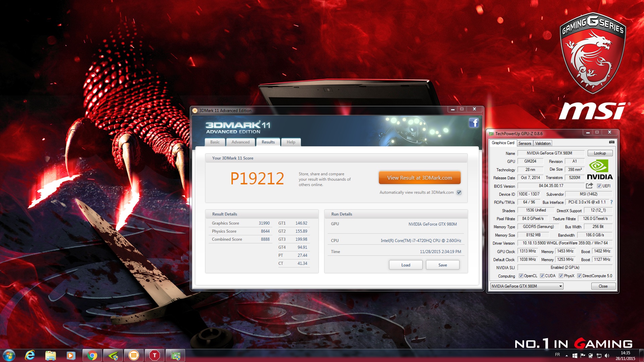Click the GT3 value 199.98

click(x=301, y=239)
